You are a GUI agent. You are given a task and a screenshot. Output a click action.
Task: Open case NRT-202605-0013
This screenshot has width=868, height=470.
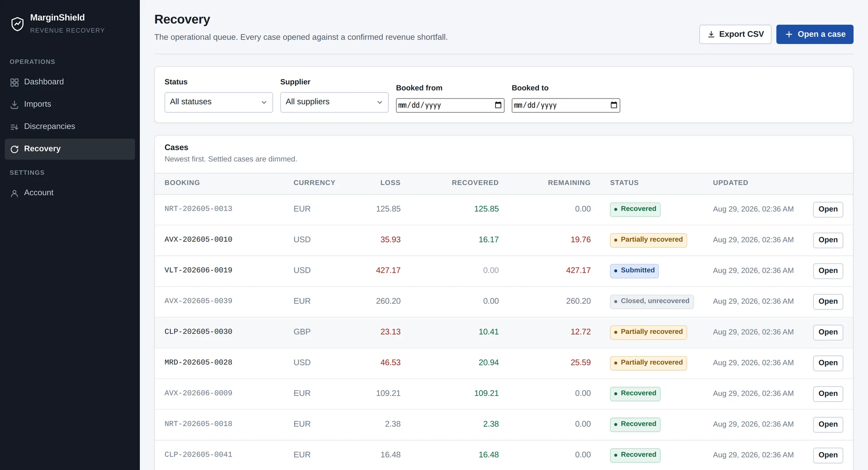828,209
